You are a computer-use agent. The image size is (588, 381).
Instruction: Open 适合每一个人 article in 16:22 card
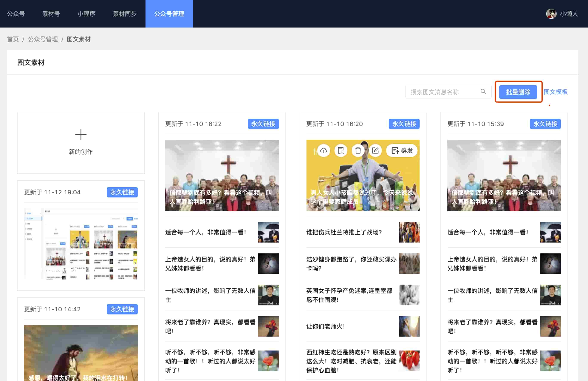pyautogui.click(x=206, y=232)
